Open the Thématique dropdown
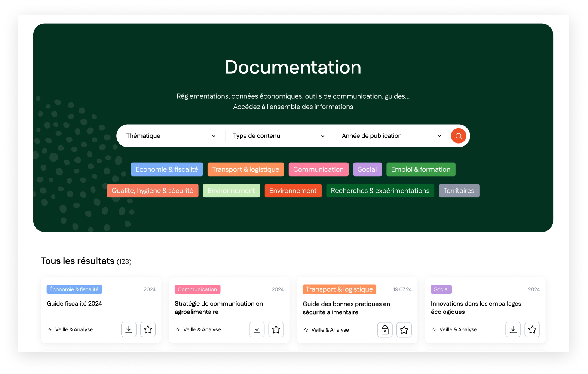Image resolution: width=588 pixels, height=374 pixels. pyautogui.click(x=171, y=136)
